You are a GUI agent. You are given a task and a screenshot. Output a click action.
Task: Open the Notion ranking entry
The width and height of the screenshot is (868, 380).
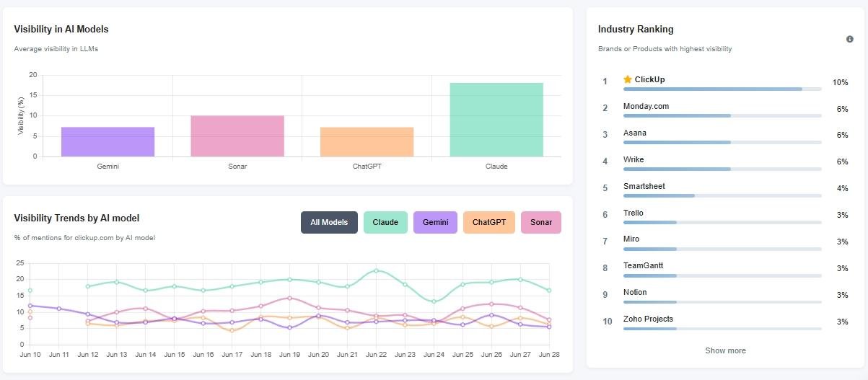(635, 292)
